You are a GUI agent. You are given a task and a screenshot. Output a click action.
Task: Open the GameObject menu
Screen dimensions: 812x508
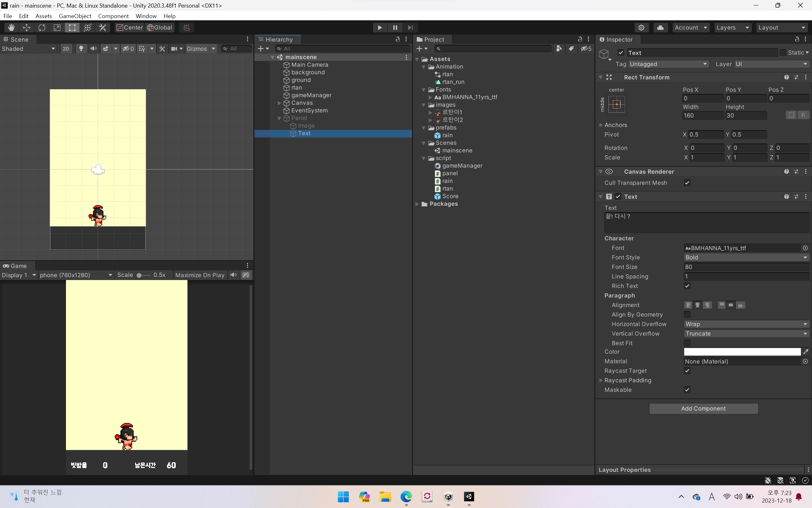(x=75, y=16)
